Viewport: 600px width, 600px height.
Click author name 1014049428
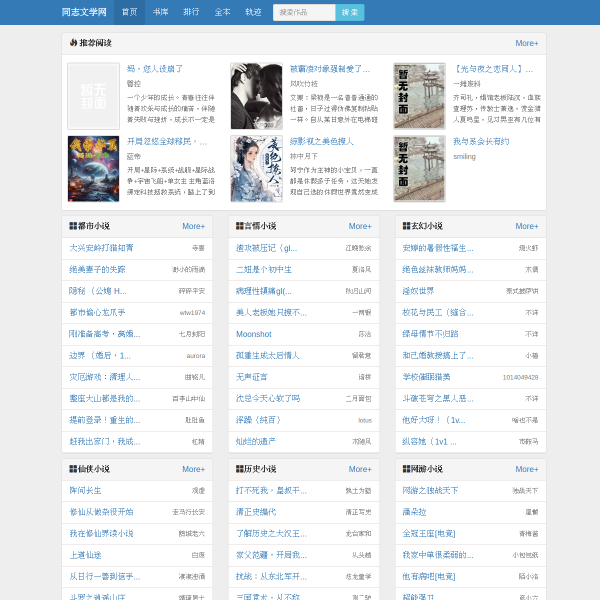520,377
